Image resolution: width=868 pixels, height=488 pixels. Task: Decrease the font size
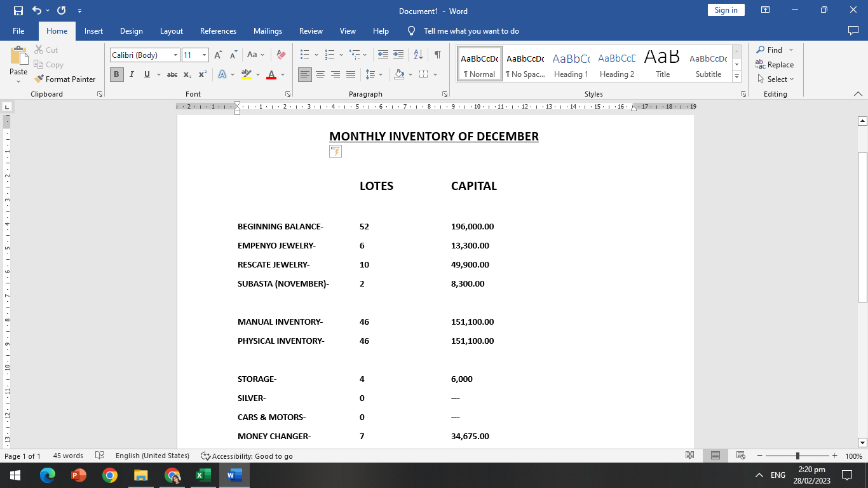(233, 55)
